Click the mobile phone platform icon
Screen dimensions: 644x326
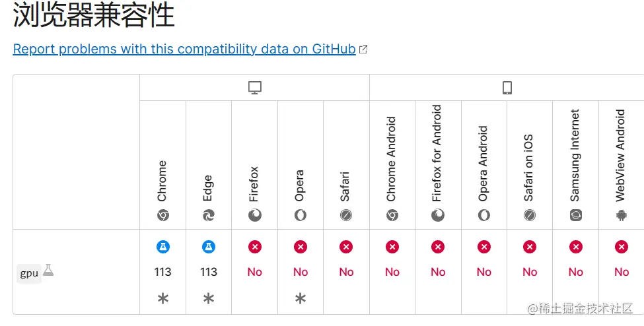508,88
